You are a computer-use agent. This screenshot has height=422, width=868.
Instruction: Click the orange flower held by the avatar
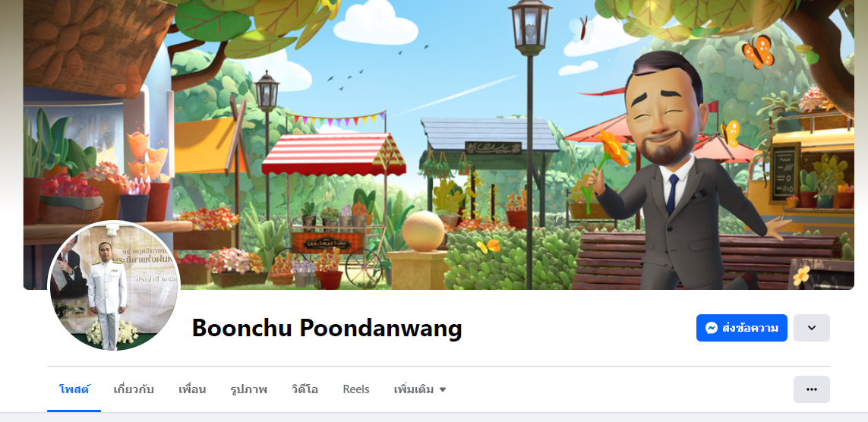613,146
